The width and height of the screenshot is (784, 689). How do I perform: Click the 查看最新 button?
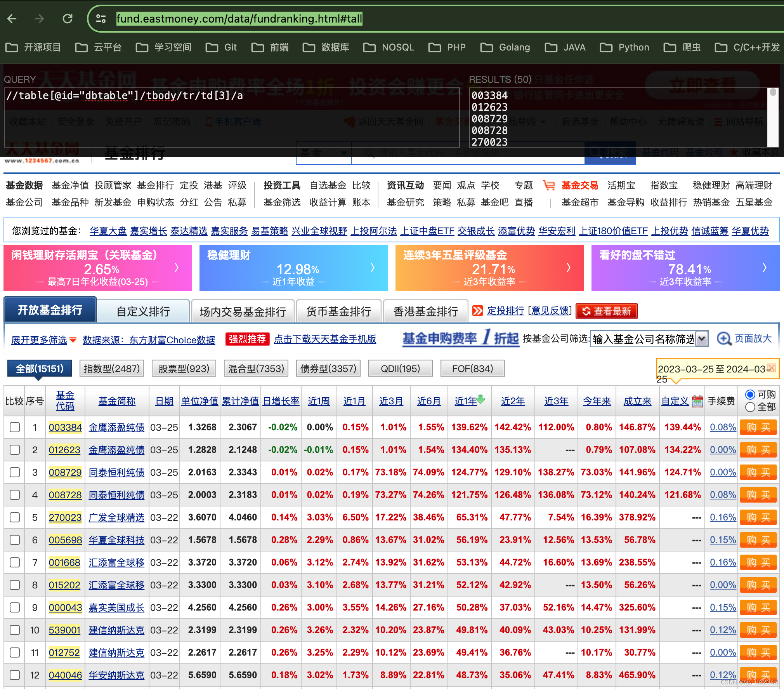pyautogui.click(x=607, y=311)
